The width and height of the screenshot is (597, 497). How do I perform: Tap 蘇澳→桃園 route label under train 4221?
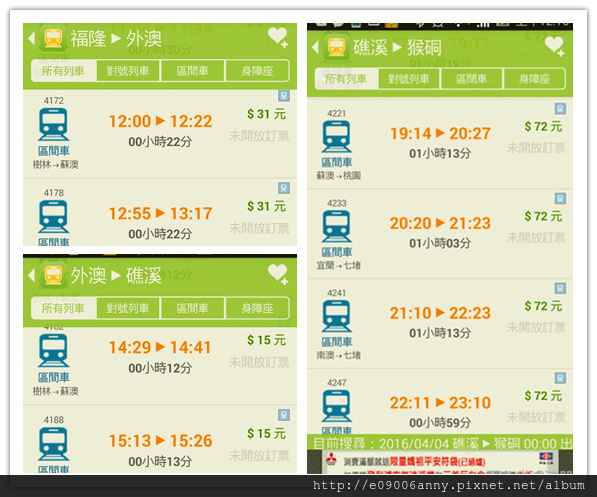[x=338, y=176]
